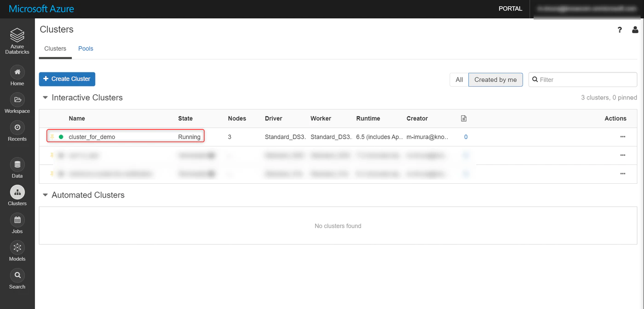
Task: Open the Models sidebar icon
Action: click(17, 248)
